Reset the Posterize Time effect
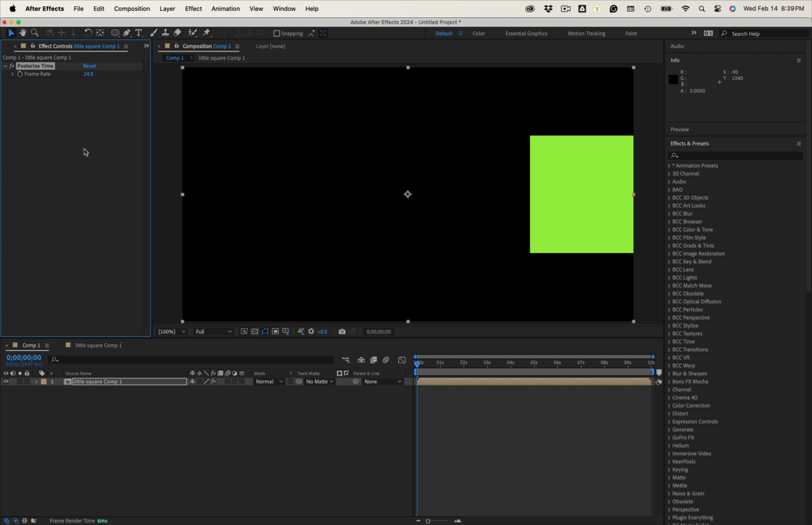812x525 pixels. (89, 66)
